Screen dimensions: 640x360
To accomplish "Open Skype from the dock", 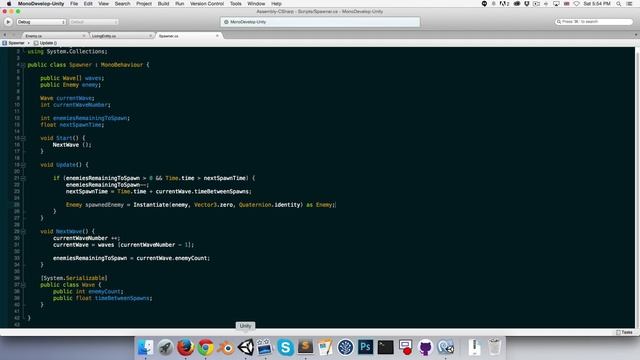I will (x=285, y=347).
